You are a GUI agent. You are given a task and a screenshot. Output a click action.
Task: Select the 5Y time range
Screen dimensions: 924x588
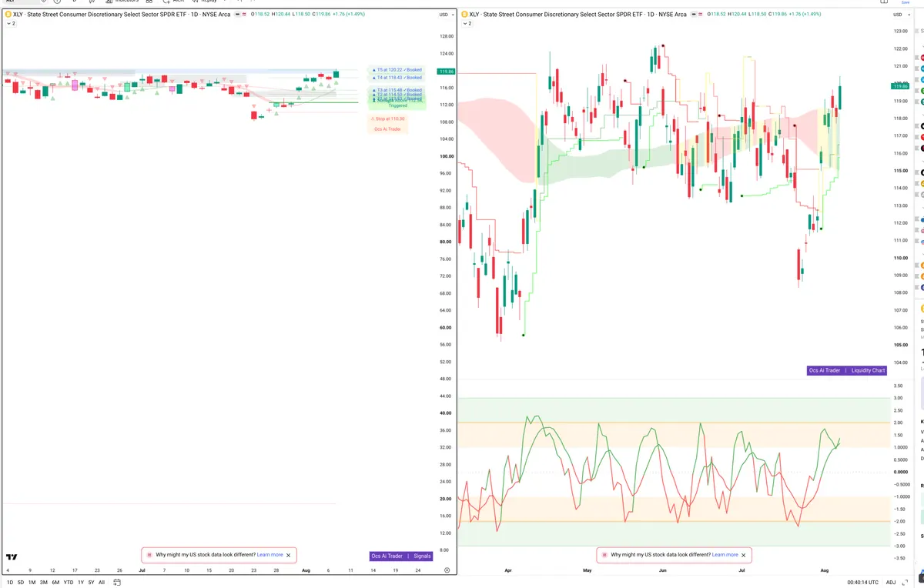click(91, 583)
